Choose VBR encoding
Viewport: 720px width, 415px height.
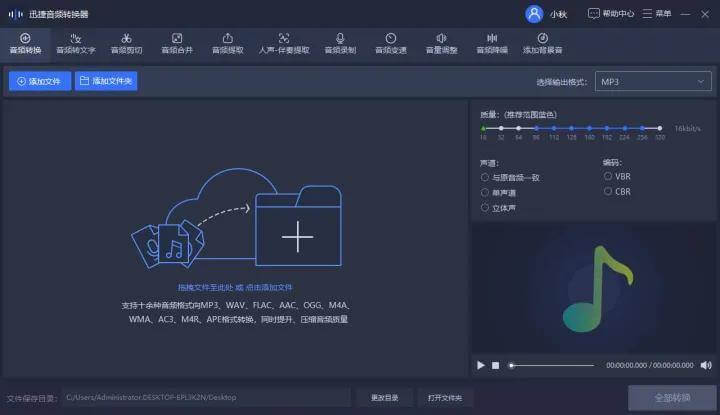617,176
